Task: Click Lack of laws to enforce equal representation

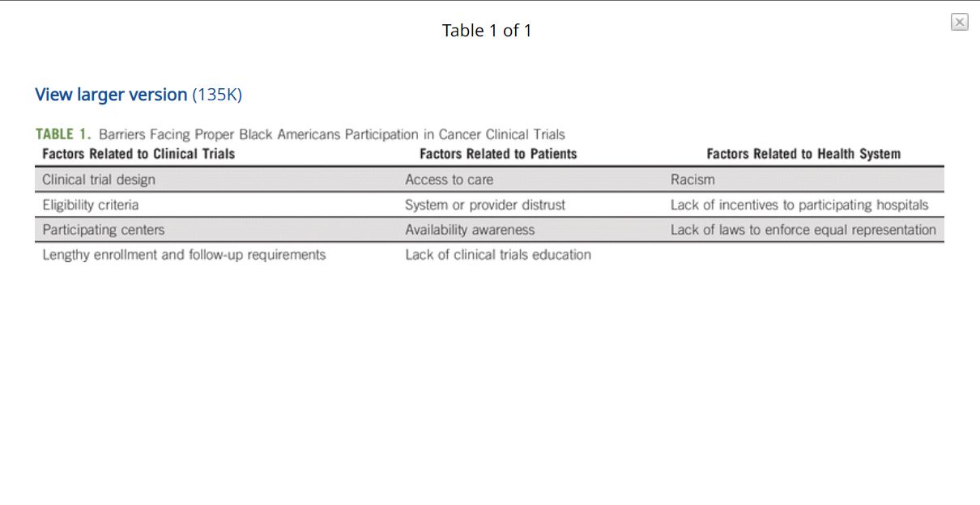Action: (x=803, y=230)
